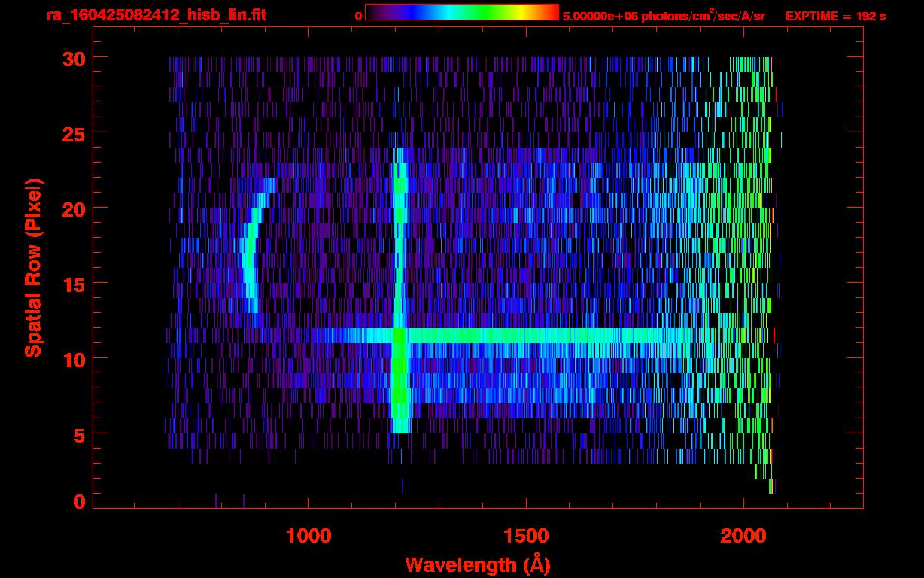This screenshot has width=924, height=578.
Task: Click the 2000 wavelength tick label
Action: pos(744,536)
